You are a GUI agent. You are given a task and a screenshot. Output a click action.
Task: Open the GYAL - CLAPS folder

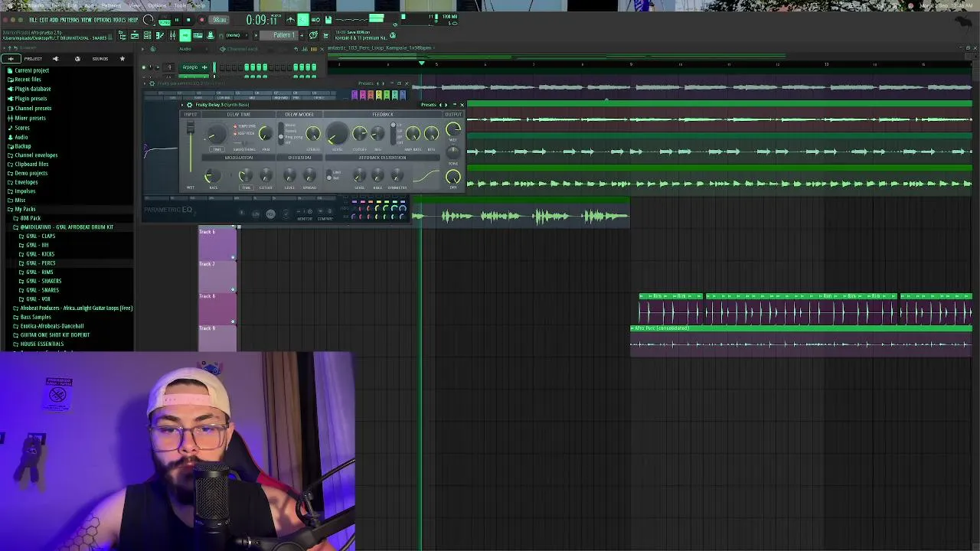click(x=41, y=236)
